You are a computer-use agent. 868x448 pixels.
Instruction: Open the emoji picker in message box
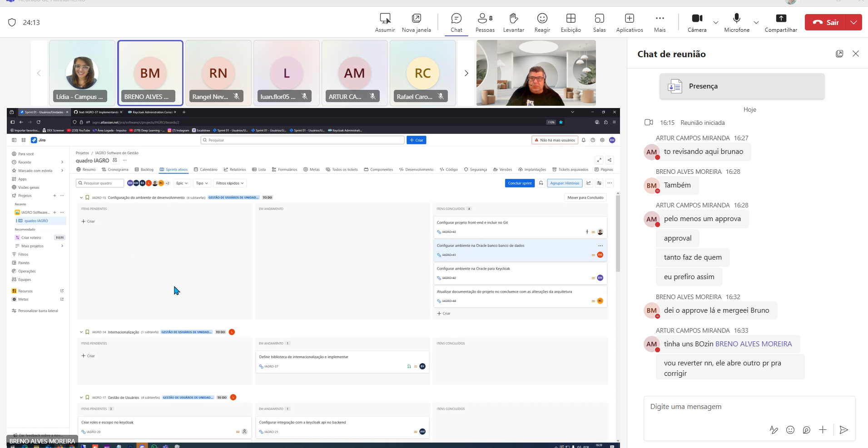coord(790,430)
